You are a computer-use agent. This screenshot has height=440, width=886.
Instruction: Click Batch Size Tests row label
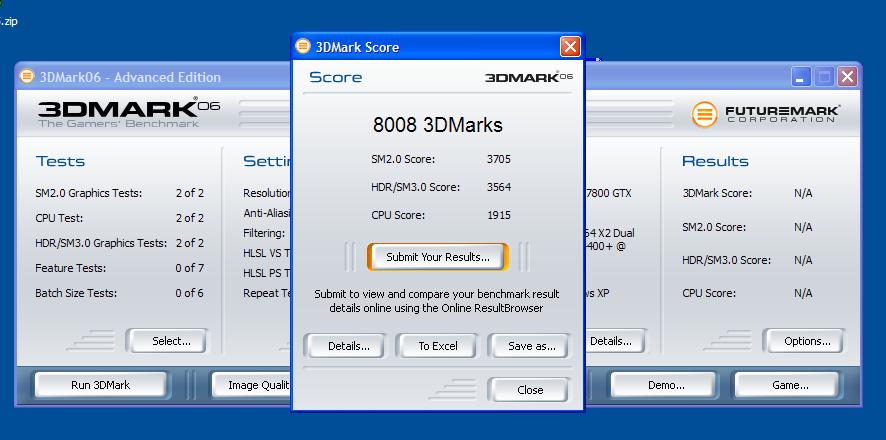pos(76,293)
